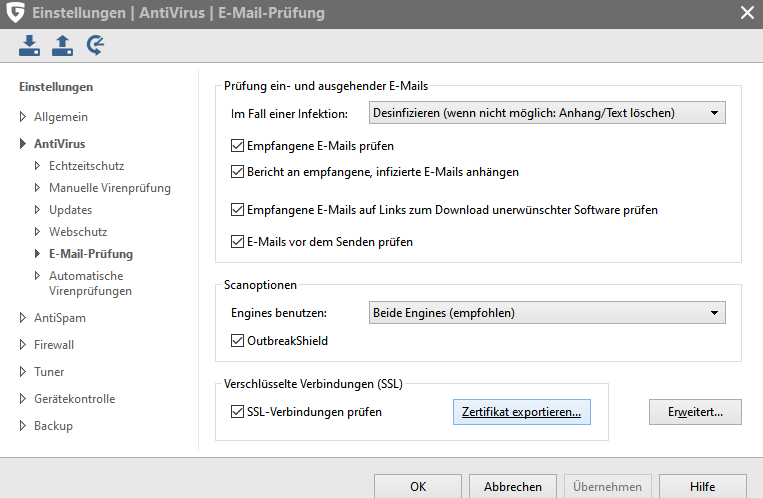763x498 pixels.
Task: Select Echtzeitschutz in the sidebar
Action: point(86,165)
